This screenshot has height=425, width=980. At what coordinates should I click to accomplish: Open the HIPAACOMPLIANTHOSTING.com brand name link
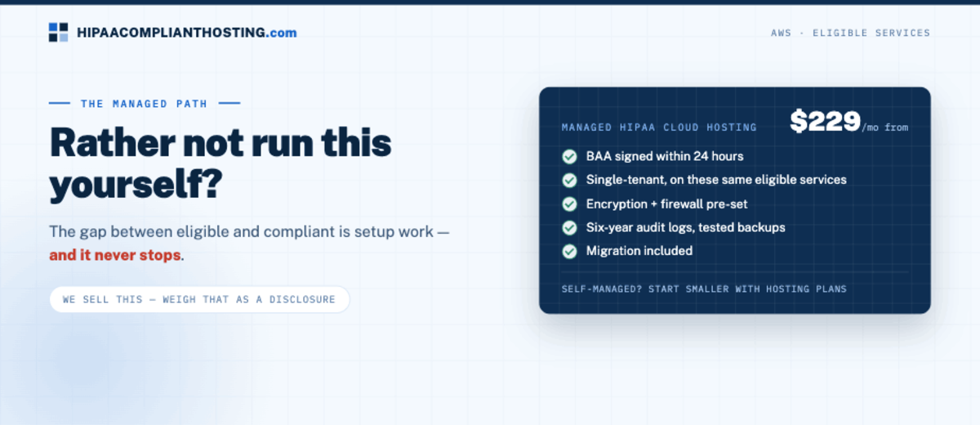(x=186, y=33)
